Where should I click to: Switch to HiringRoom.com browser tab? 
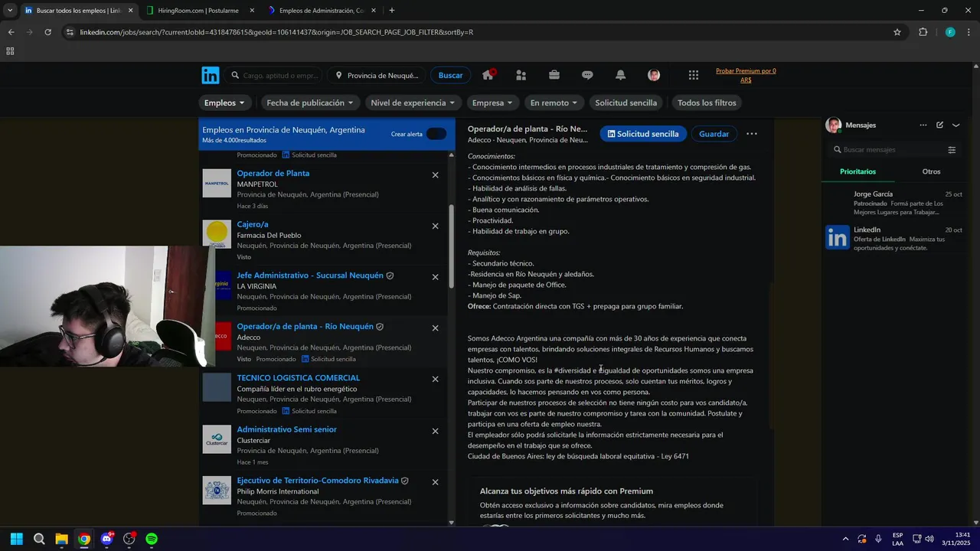(x=198, y=11)
